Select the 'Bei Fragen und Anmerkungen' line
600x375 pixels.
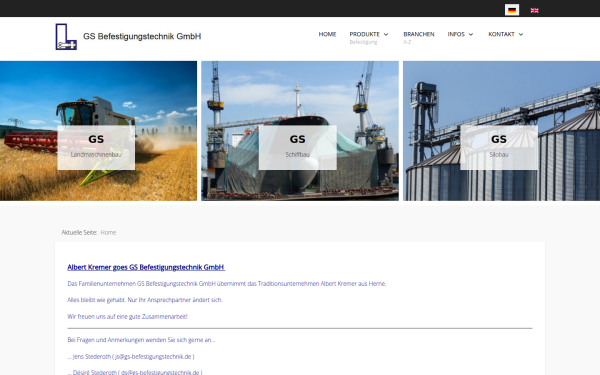pos(141,340)
